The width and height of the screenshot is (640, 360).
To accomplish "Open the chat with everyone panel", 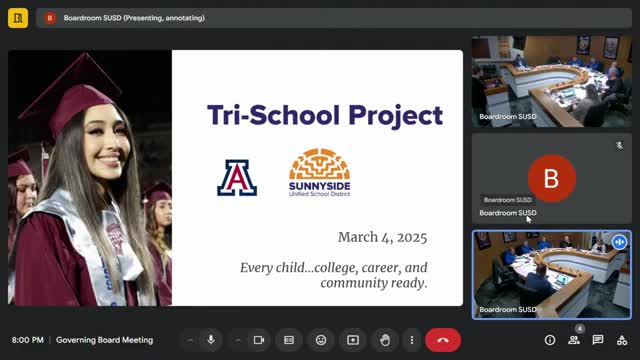I will click(x=598, y=340).
